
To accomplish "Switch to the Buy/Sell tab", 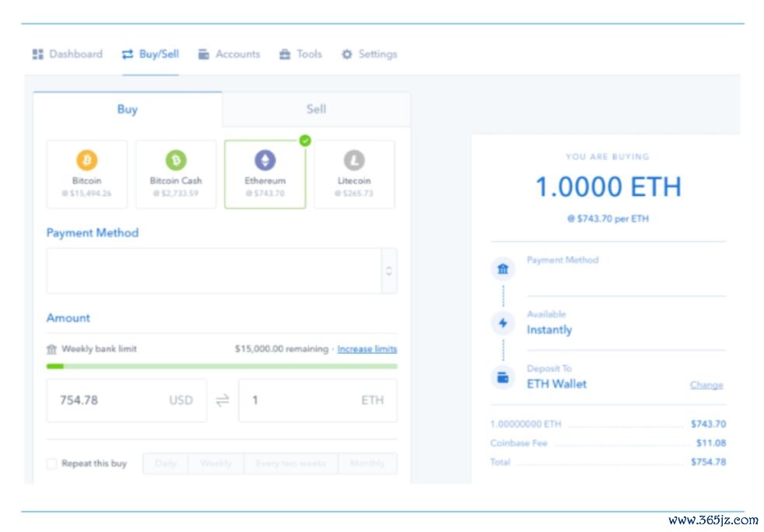I will [x=151, y=54].
